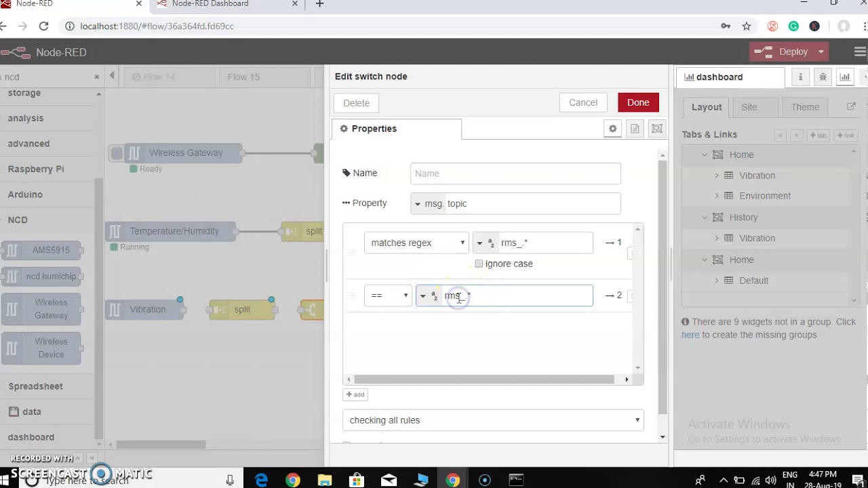Viewport: 868px width, 488px height.
Task: Click the rules list horizontal scrollbar
Action: (x=484, y=380)
